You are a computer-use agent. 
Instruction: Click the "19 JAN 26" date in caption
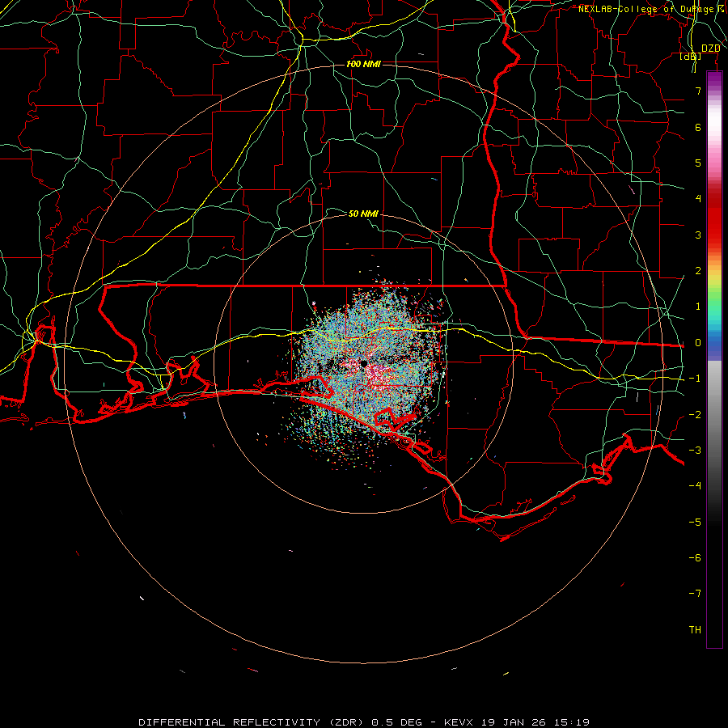tap(514, 722)
